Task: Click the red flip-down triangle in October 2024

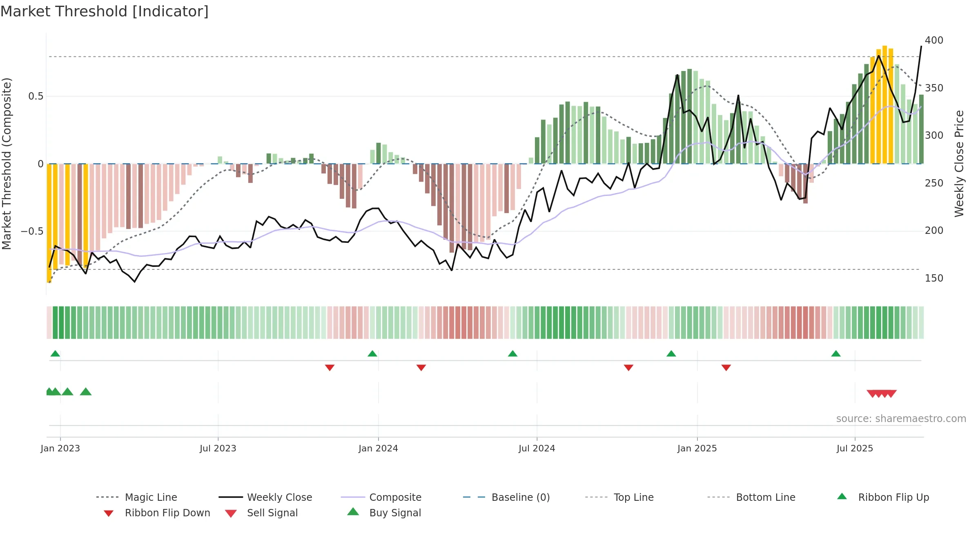Action: pos(628,368)
